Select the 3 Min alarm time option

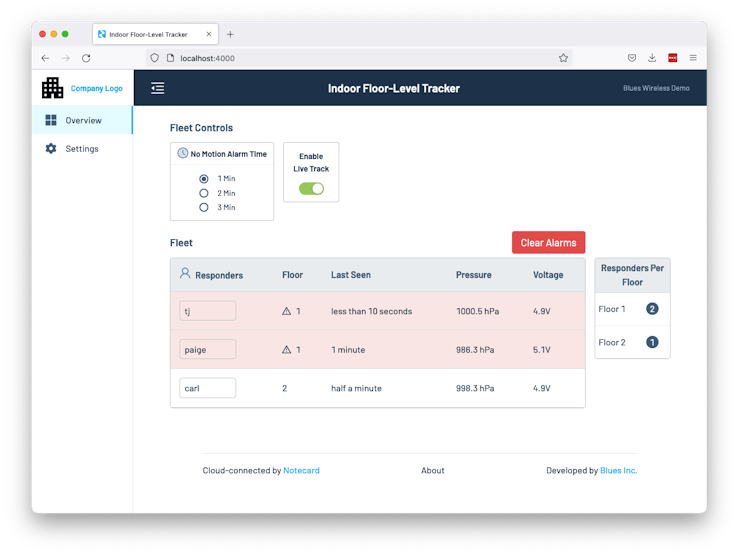(x=203, y=207)
